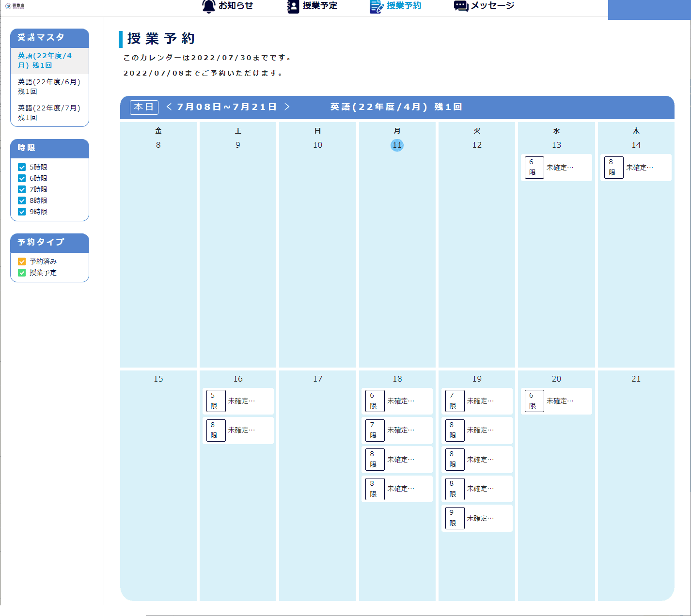This screenshot has width=691, height=616.
Task: Uncheck the 5時限 checkbox
Action: click(22, 167)
